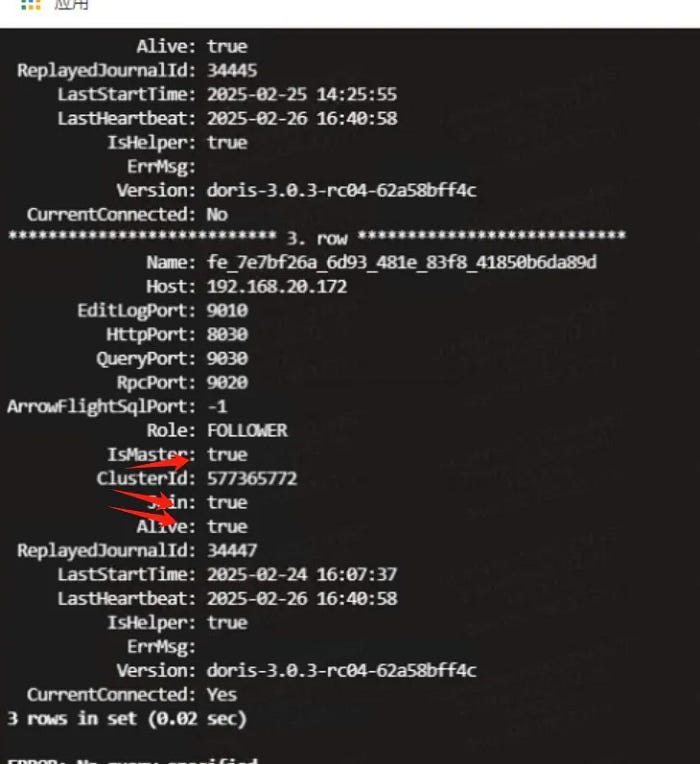Click the 应用 label beside grid icon
Image resolution: width=700 pixels, height=764 pixels.
pyautogui.click(x=71, y=4)
